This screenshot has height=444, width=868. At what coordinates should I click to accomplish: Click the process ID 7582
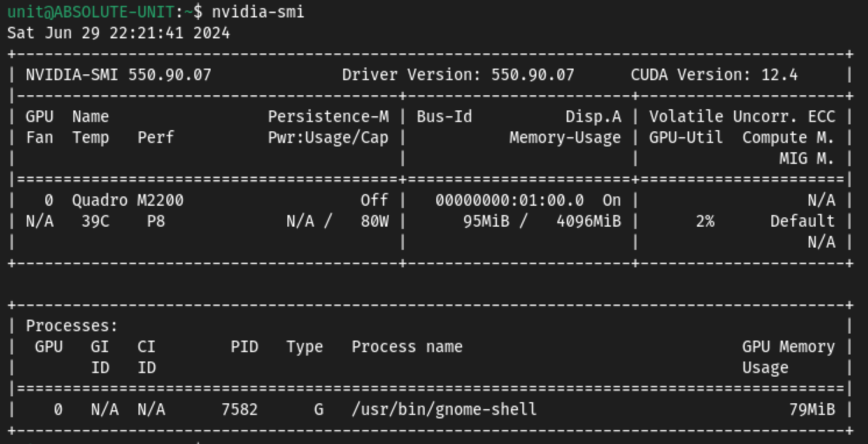[239, 410]
